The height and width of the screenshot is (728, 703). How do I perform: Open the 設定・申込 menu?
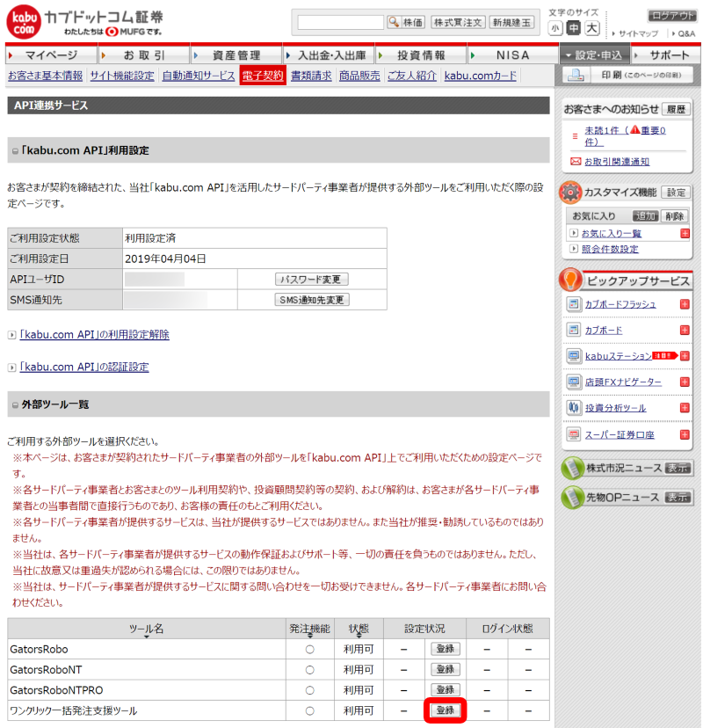pyautogui.click(x=594, y=55)
